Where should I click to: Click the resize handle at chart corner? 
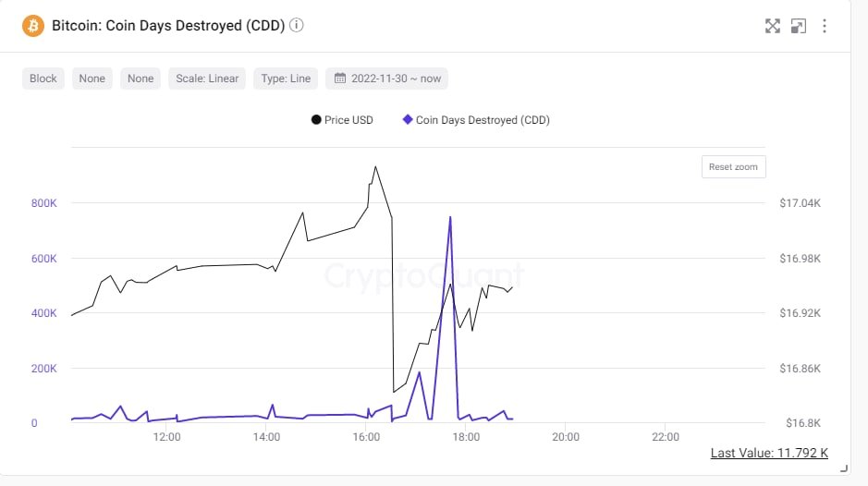point(844,468)
